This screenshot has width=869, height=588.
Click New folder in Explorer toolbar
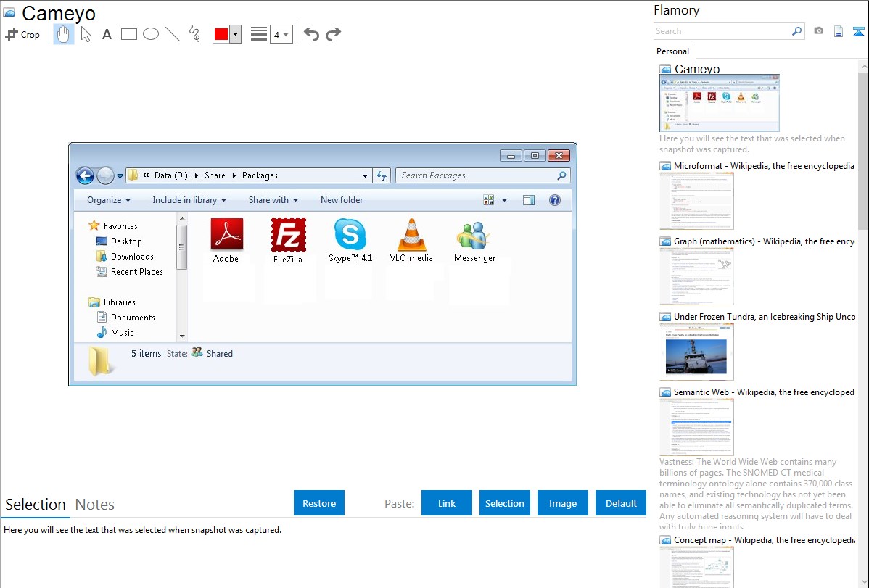coord(342,200)
